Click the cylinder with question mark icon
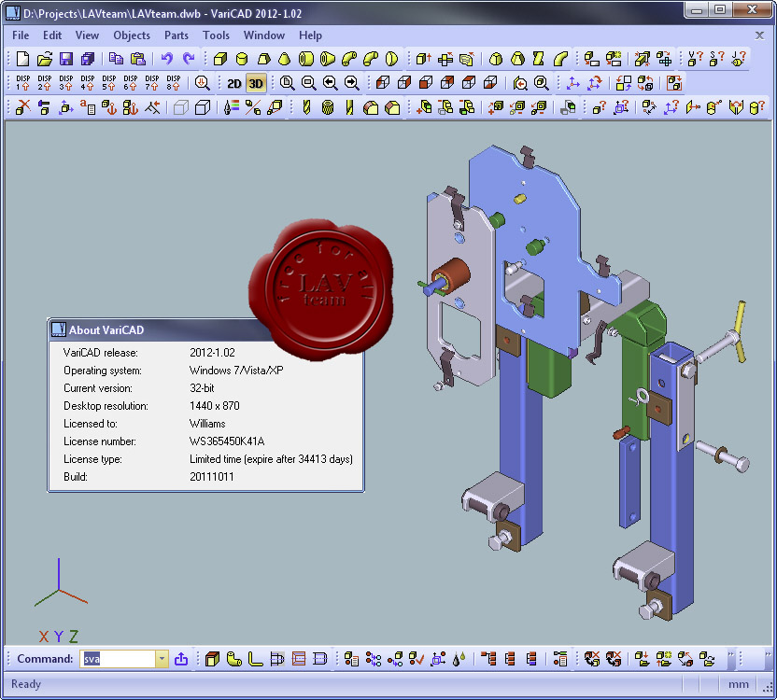 (757, 107)
